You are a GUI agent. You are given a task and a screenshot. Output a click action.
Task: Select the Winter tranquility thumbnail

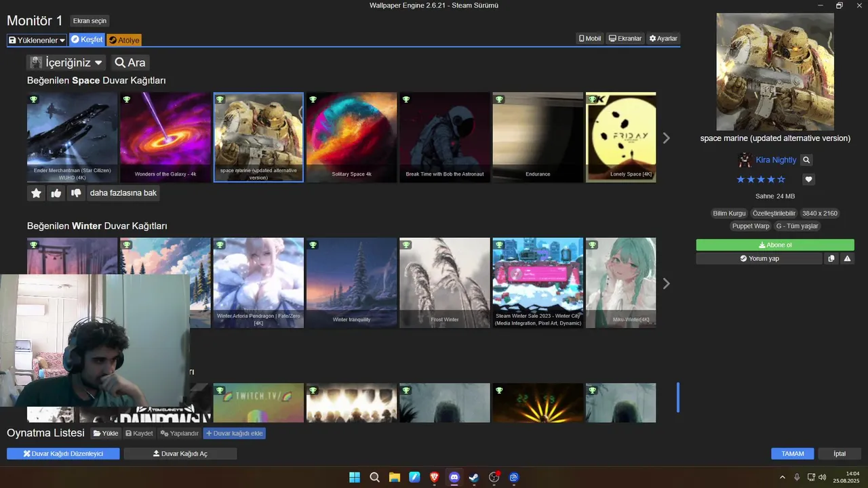click(x=351, y=283)
